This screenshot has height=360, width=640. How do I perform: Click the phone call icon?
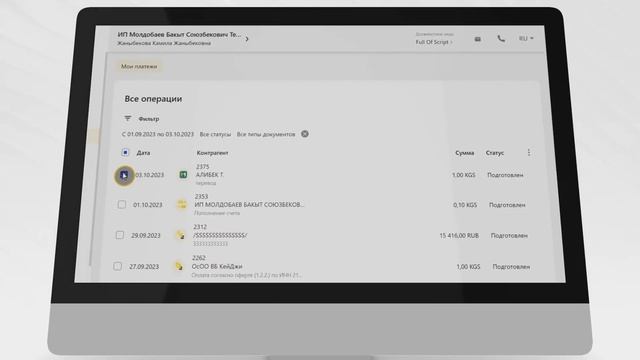pos(501,39)
